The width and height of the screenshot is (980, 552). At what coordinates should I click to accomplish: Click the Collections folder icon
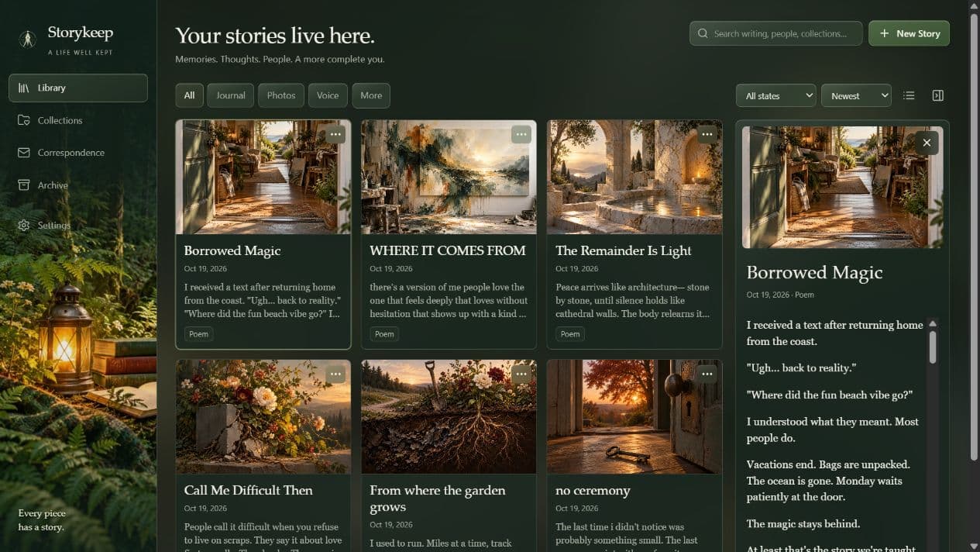tap(24, 120)
